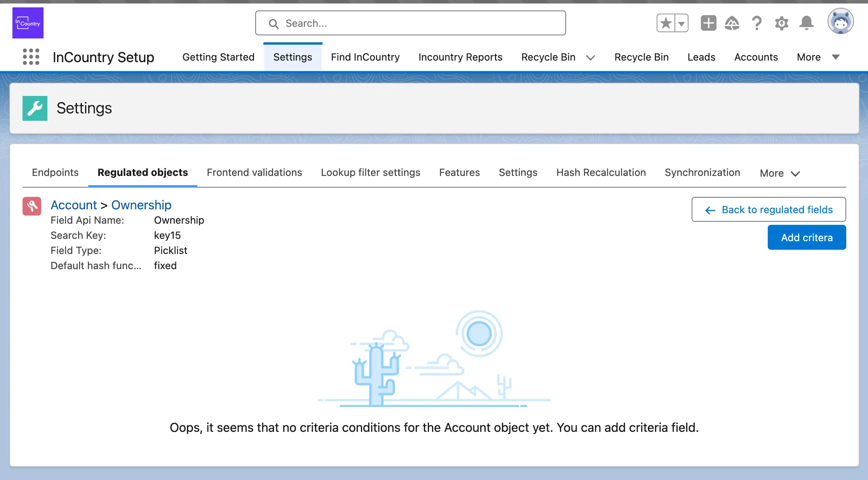Show notifications via bell icon
868x480 pixels.
[807, 23]
